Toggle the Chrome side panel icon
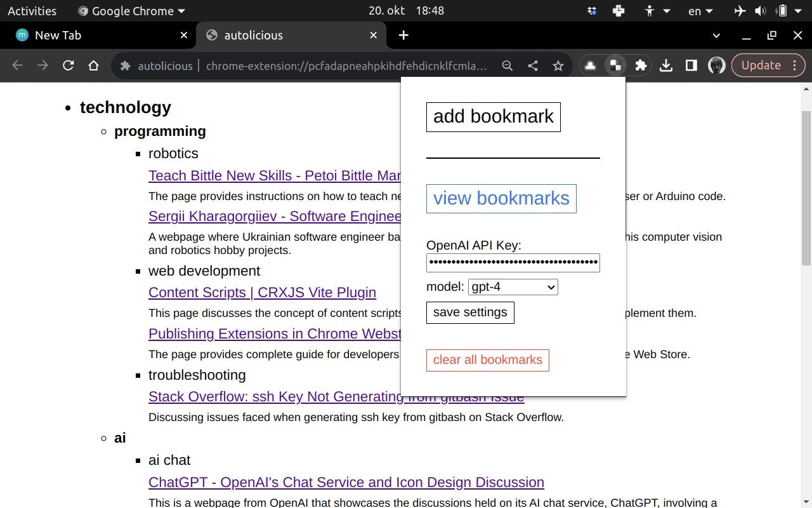This screenshot has height=508, width=812. (x=691, y=65)
